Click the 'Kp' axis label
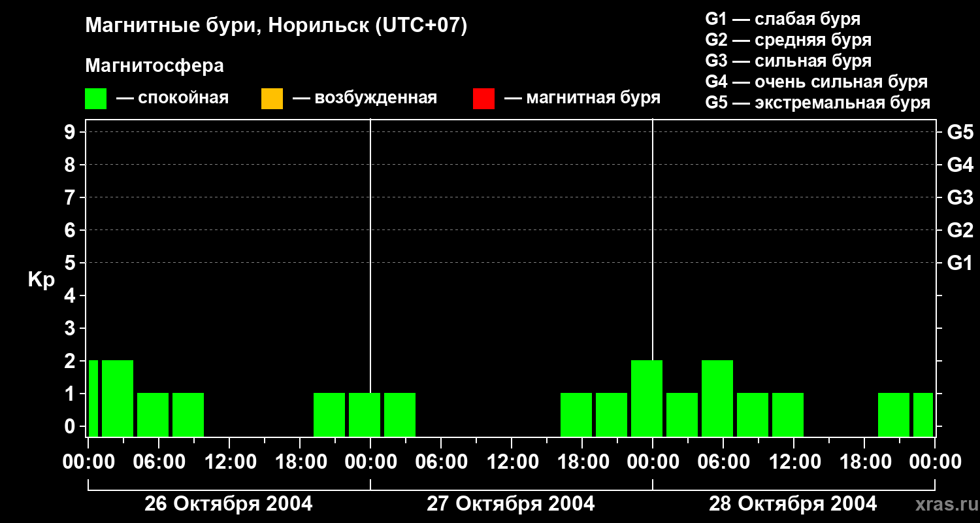 click(41, 280)
